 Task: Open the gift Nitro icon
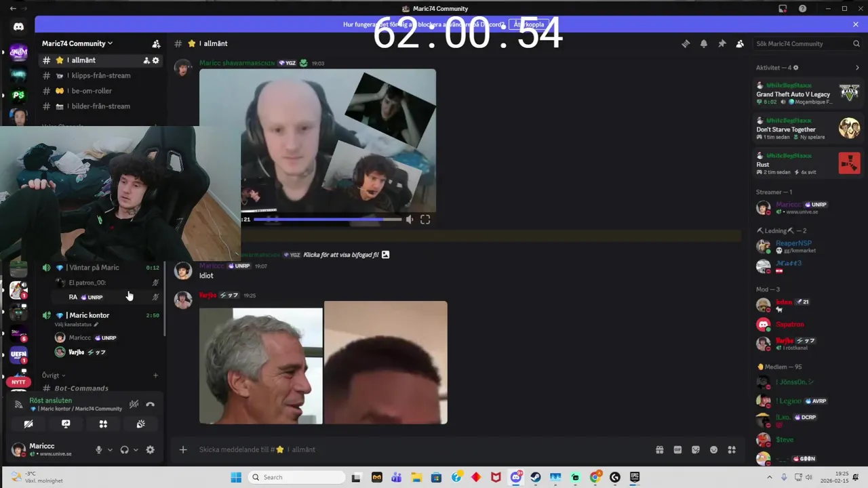659,449
